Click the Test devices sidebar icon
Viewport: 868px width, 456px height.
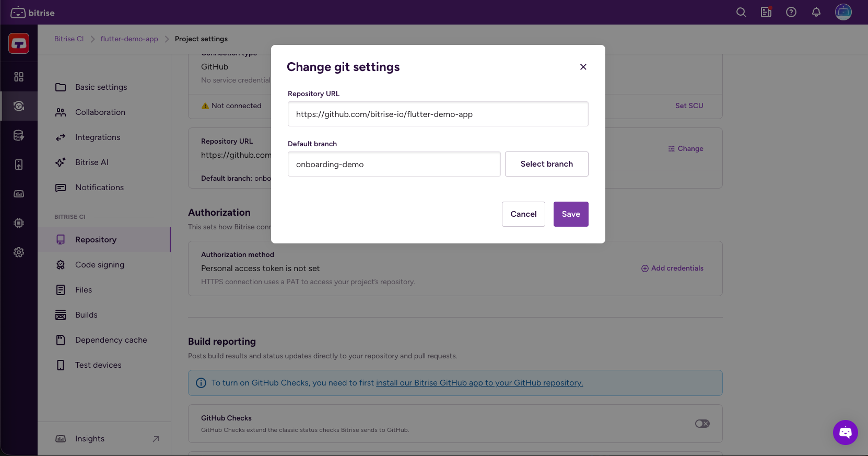point(61,365)
